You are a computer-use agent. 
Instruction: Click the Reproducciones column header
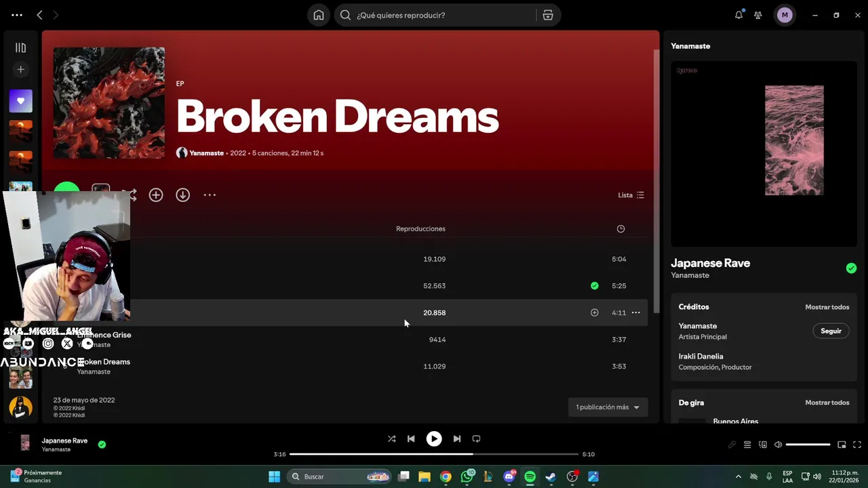pos(420,228)
